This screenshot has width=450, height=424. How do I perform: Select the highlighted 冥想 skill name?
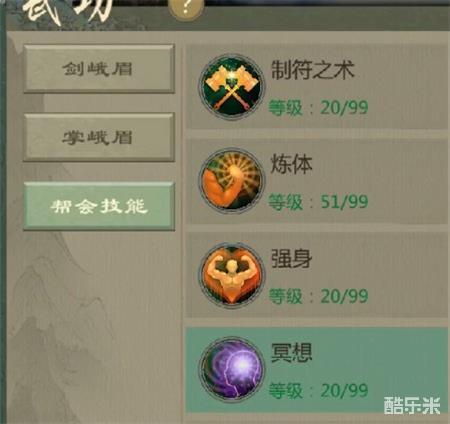tap(291, 353)
